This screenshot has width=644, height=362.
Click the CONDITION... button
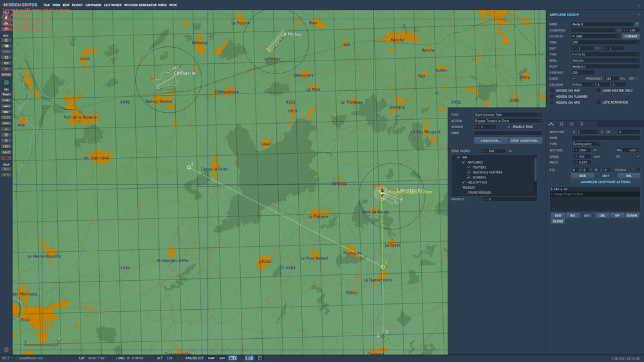491,140
